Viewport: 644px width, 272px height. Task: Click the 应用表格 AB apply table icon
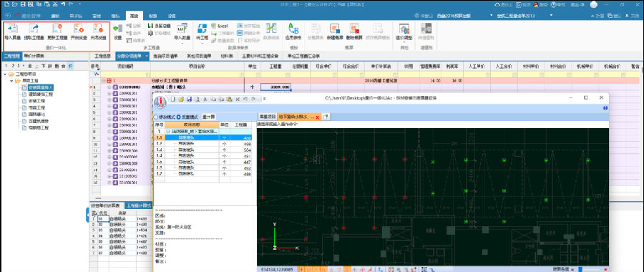pyautogui.click(x=293, y=29)
